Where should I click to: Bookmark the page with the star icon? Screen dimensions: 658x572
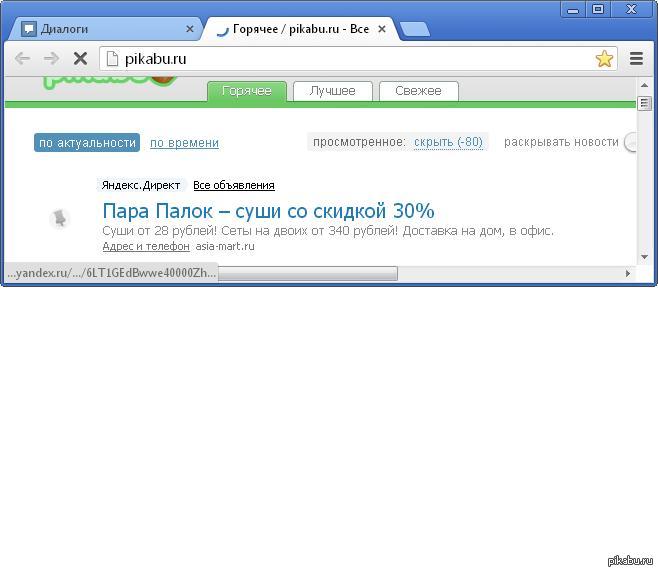click(604, 59)
